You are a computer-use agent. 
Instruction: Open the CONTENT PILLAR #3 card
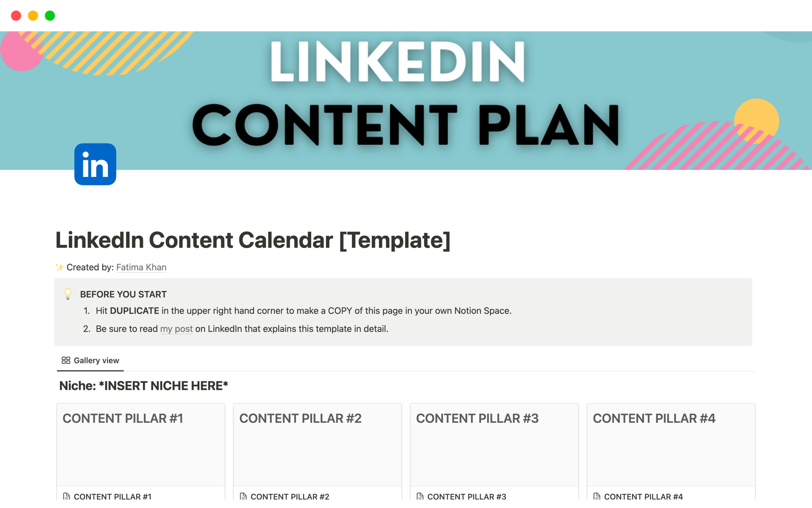[x=494, y=444]
